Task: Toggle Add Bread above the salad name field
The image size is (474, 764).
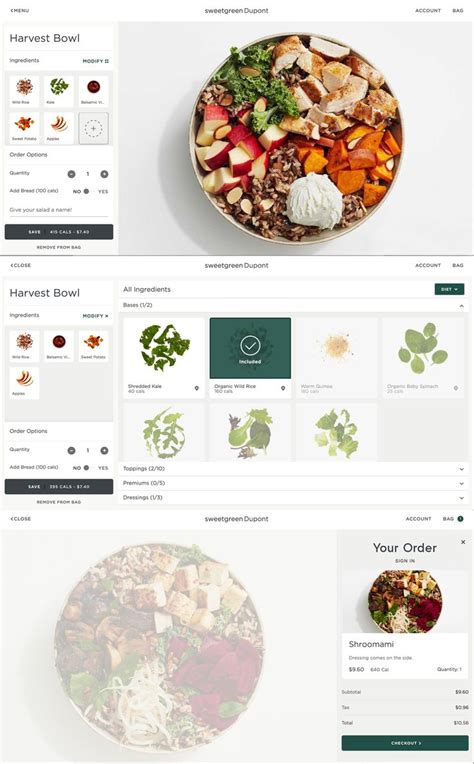Action: 86,191
